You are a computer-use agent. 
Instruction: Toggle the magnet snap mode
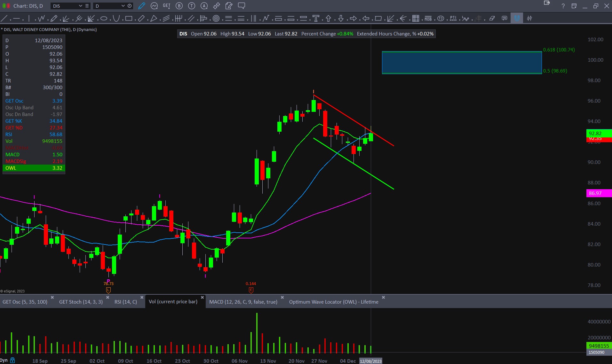click(x=517, y=19)
